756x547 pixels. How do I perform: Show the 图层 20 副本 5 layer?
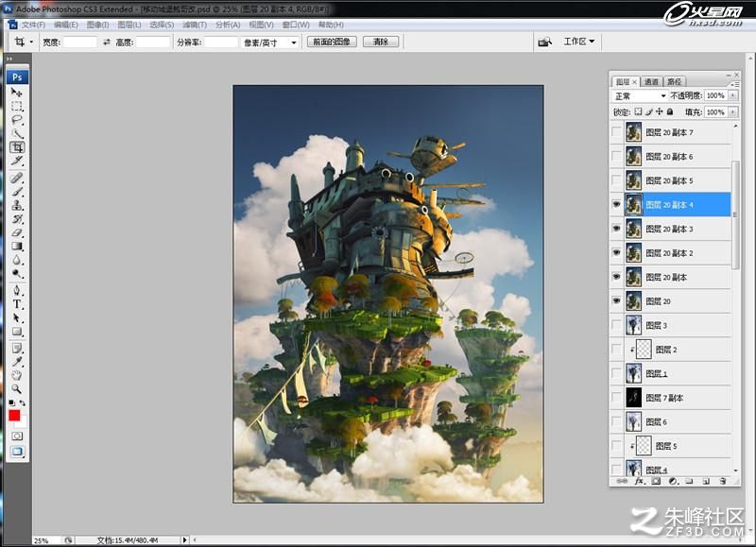617,180
